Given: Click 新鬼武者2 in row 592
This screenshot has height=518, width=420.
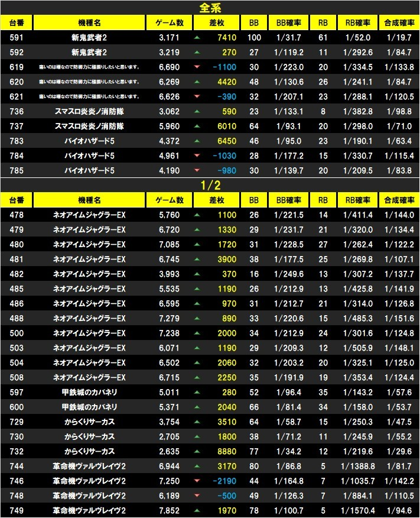Looking at the screenshot, I should click(x=89, y=52).
